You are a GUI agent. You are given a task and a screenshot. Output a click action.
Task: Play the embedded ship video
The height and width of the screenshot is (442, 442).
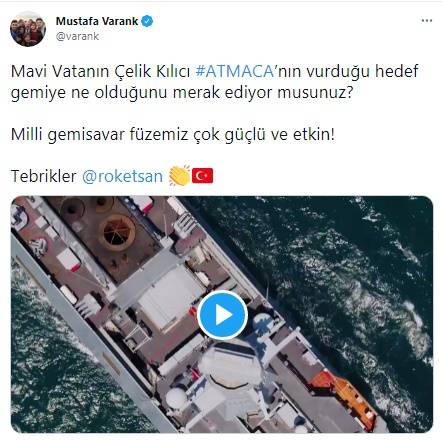tap(222, 315)
